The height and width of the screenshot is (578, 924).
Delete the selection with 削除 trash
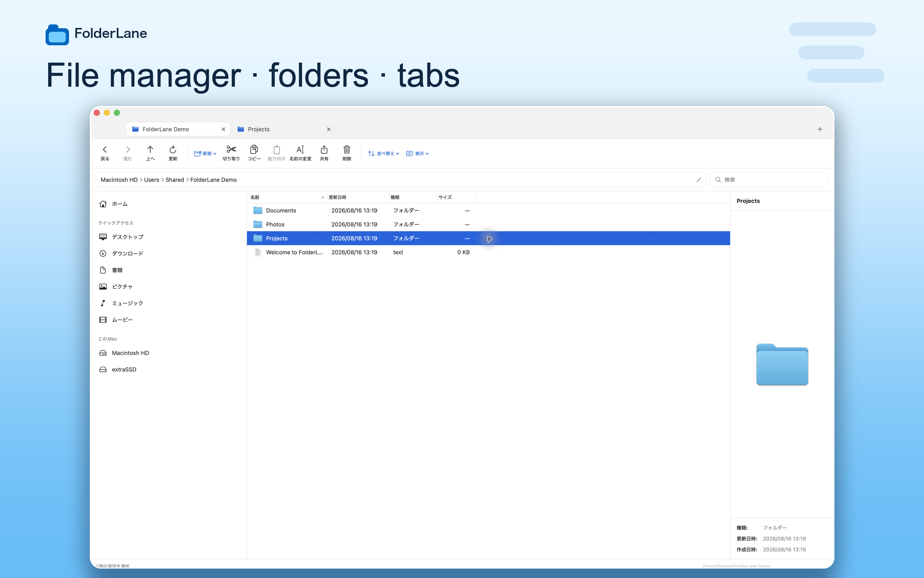pos(347,153)
